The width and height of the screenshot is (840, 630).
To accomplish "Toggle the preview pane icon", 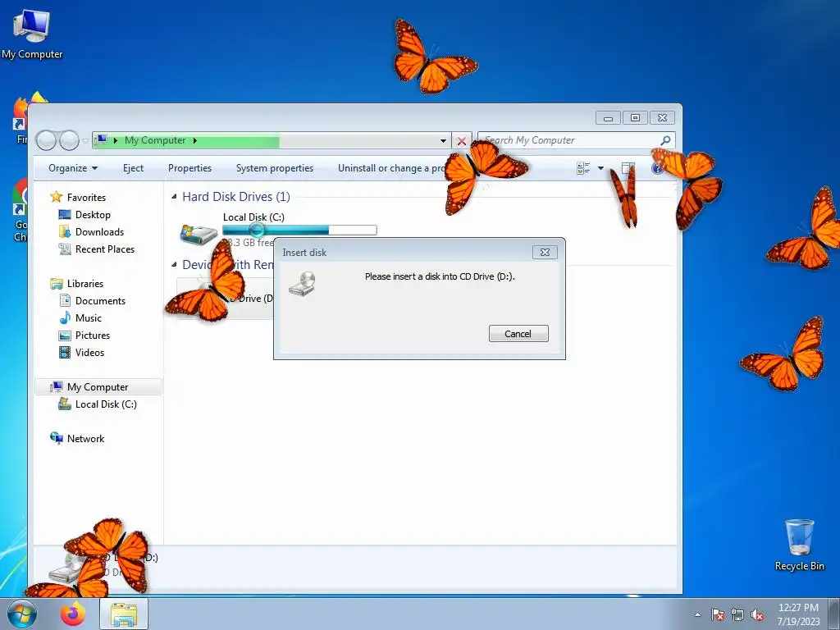I will click(628, 168).
